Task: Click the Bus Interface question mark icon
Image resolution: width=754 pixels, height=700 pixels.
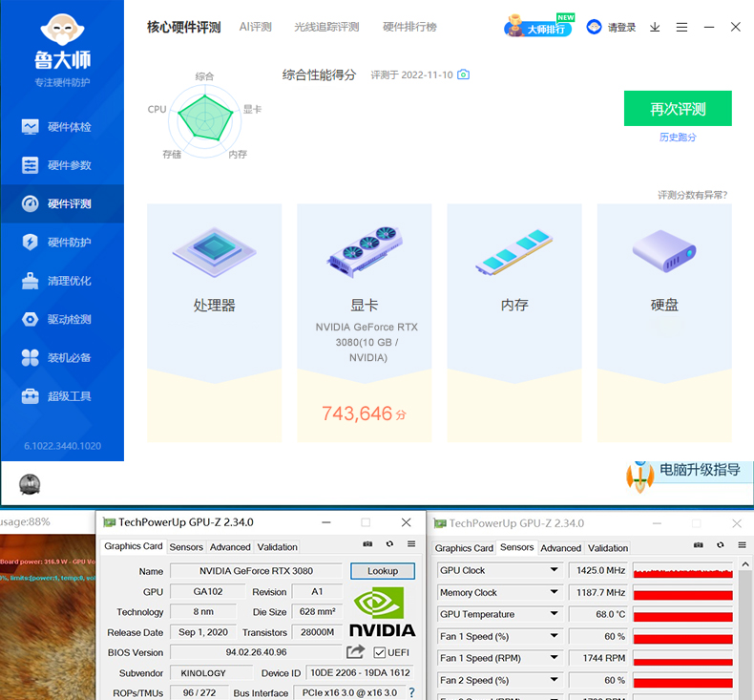Action: [411, 692]
